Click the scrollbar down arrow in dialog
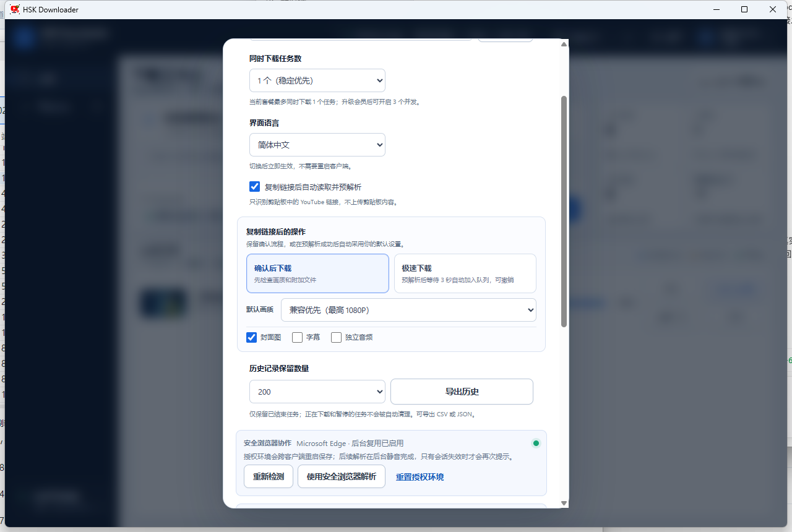This screenshot has width=792, height=532. tap(564, 504)
